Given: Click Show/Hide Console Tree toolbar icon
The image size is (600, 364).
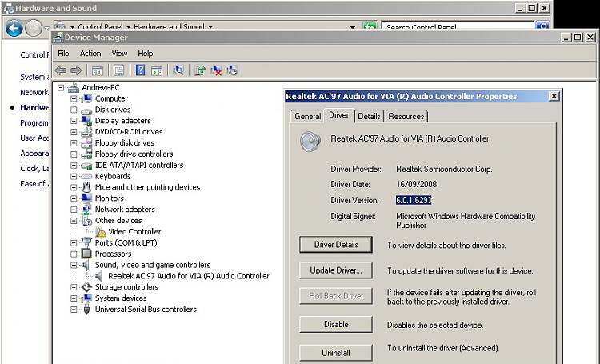Looking at the screenshot, I should point(98,70).
